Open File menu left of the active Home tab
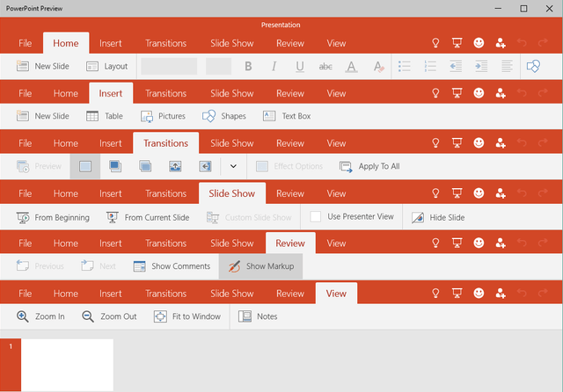The height and width of the screenshot is (392, 563). (x=26, y=43)
